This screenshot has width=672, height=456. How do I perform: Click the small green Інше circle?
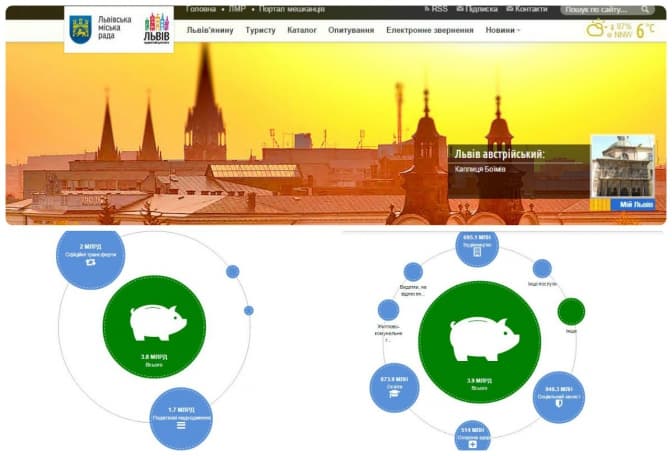(571, 312)
